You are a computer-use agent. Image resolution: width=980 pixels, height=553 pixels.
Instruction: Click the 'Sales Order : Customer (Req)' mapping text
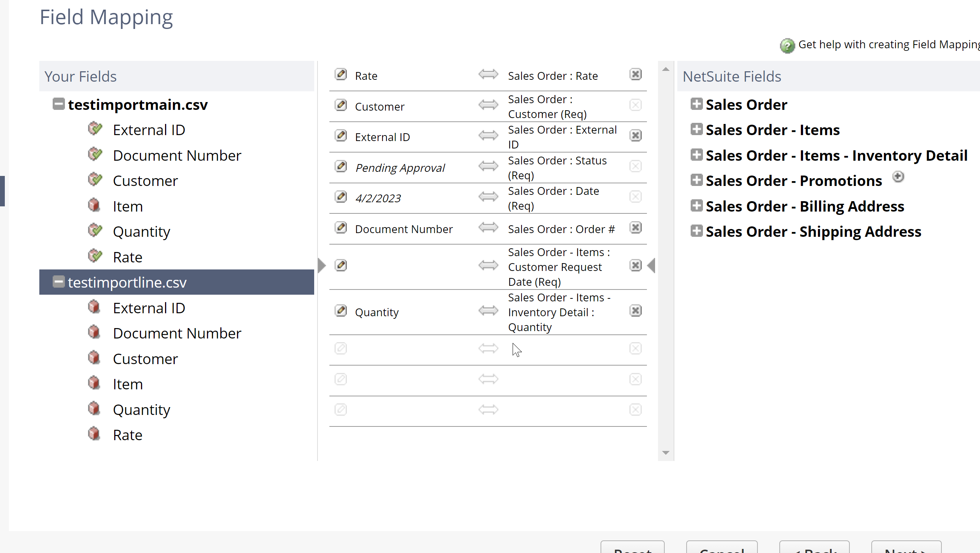(547, 107)
